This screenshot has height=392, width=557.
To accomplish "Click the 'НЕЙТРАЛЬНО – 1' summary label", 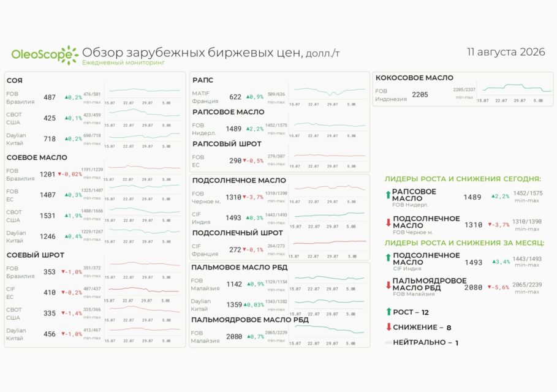I will tap(426, 342).
